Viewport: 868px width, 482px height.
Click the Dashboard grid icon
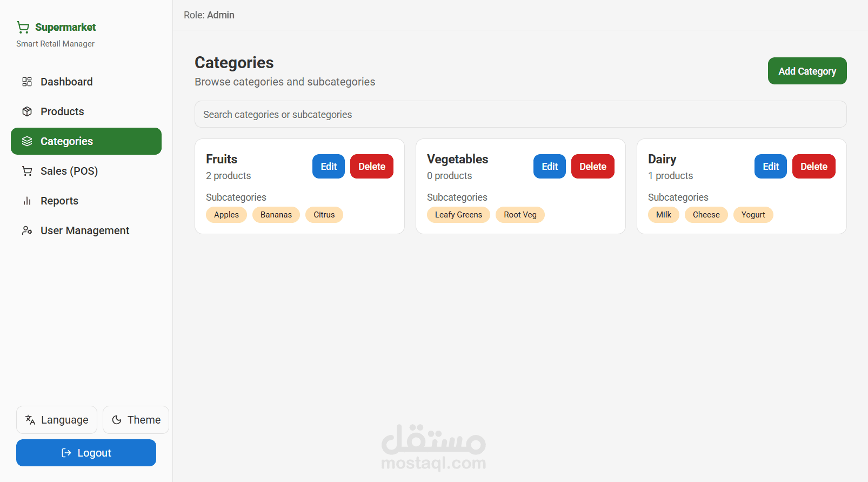pos(27,82)
